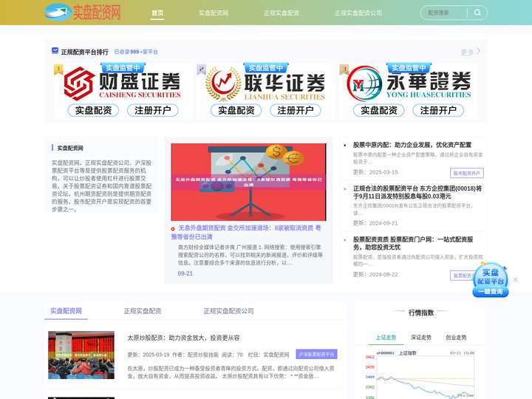The image size is (532, 399).
Task: Click red bullet icon beside 无息外盘期货配资 headline
Action: tap(173, 229)
